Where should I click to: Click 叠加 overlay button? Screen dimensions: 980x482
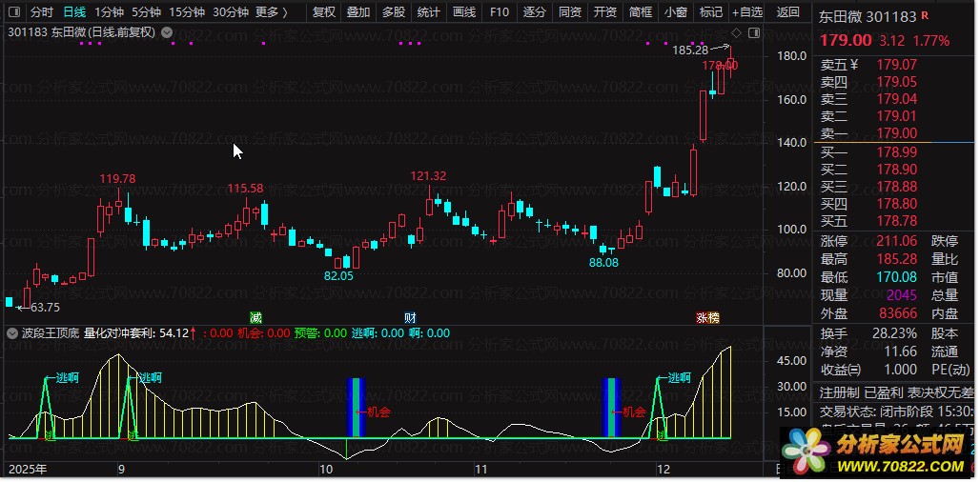point(358,11)
